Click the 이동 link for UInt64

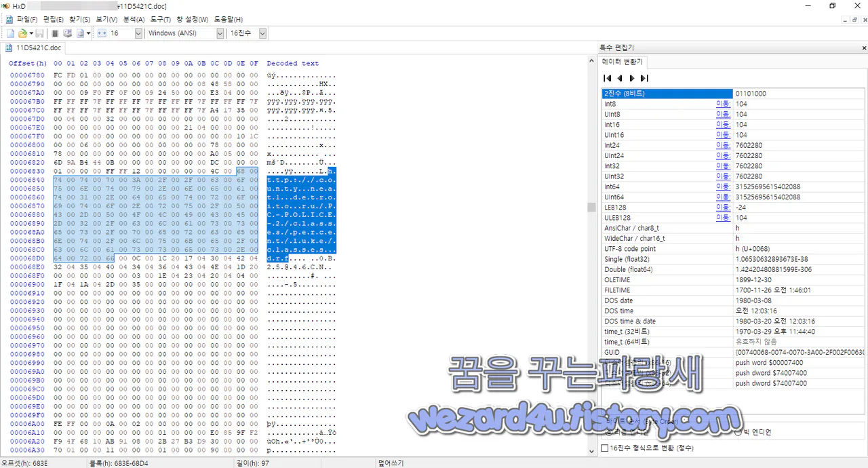(x=724, y=197)
